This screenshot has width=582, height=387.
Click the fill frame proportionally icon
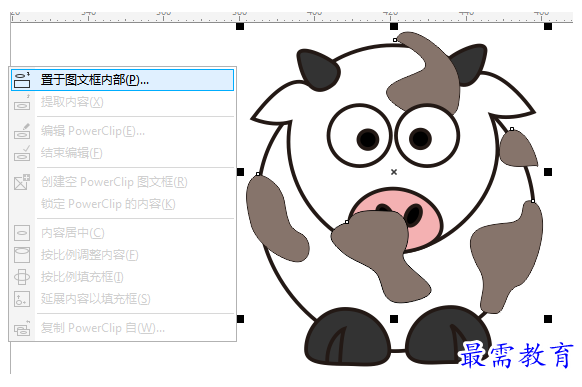22,277
